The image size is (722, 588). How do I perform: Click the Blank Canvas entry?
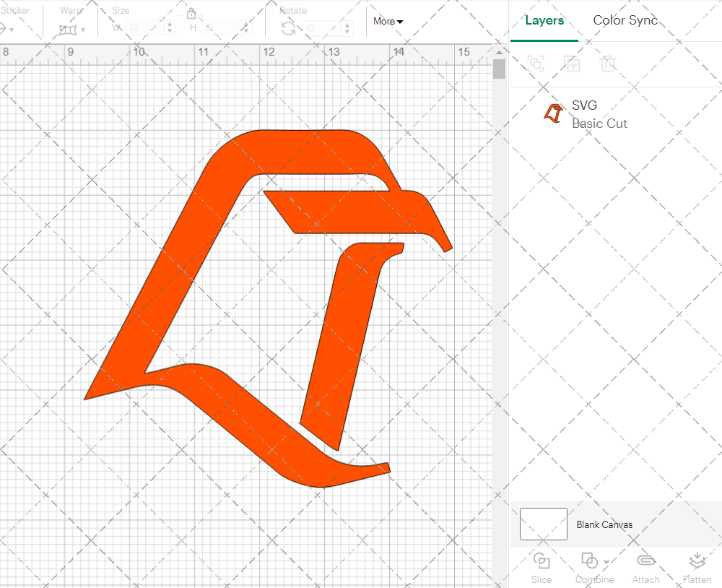(605, 524)
